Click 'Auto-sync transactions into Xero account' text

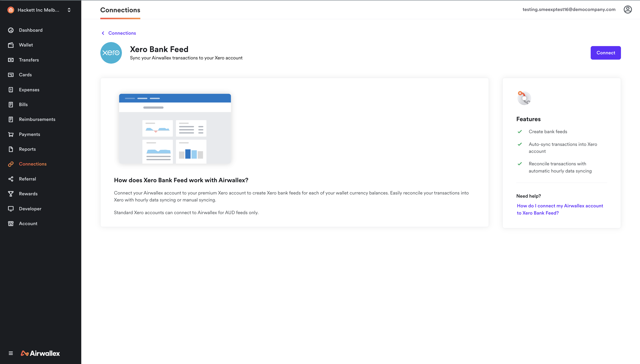[x=563, y=148]
